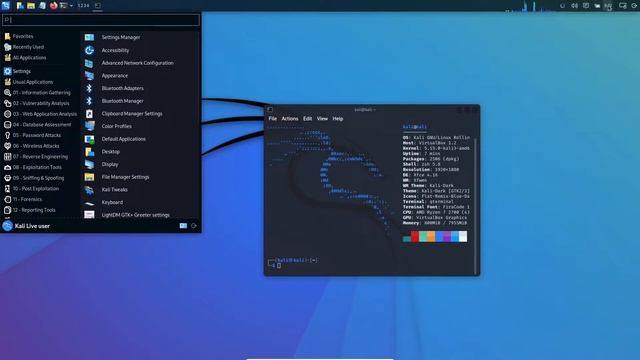Click the Bluetooth Adapters icon
This screenshot has width=640, height=360.
89,88
